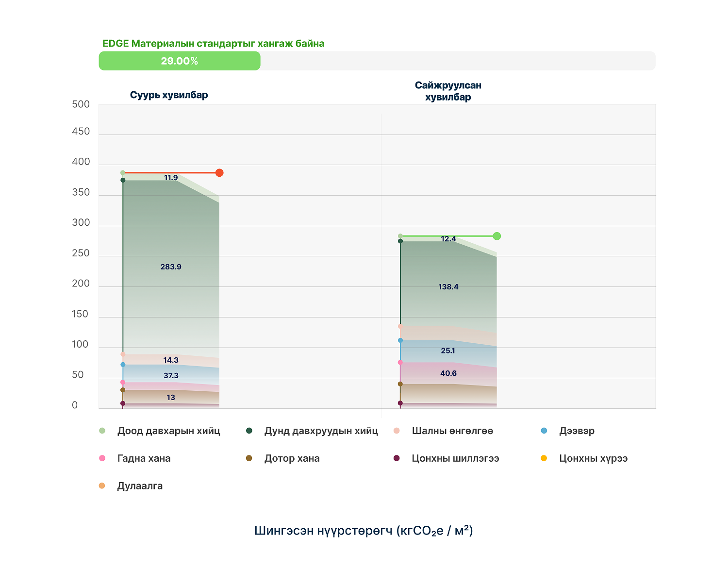Click the EDGE Материалын стандартыг хангаж байна heading

[214, 44]
